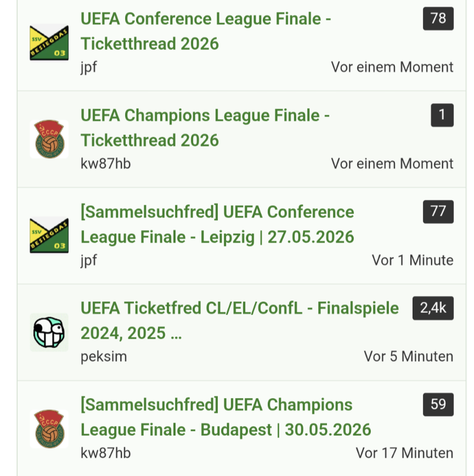The width and height of the screenshot is (474, 476).
Task: Click kw87hb's avatar on the Budapest Sammelsuchfred
Action: tap(49, 429)
